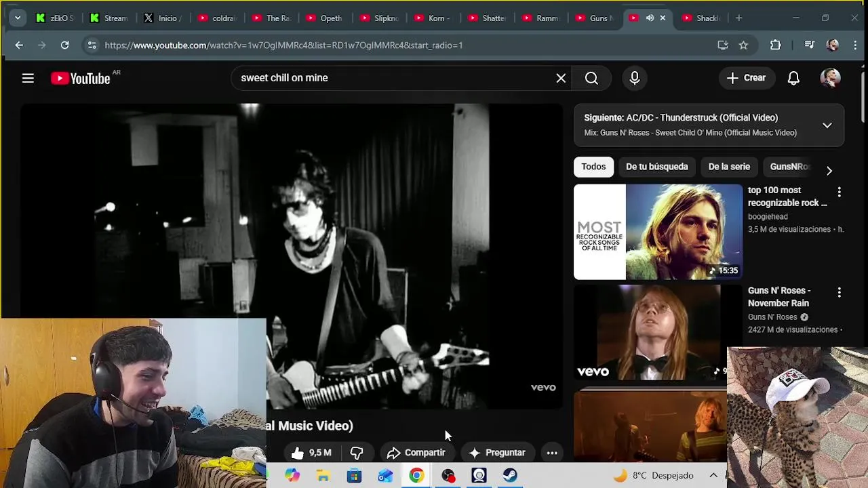Open OBS Studio from the taskbar

[448, 476]
